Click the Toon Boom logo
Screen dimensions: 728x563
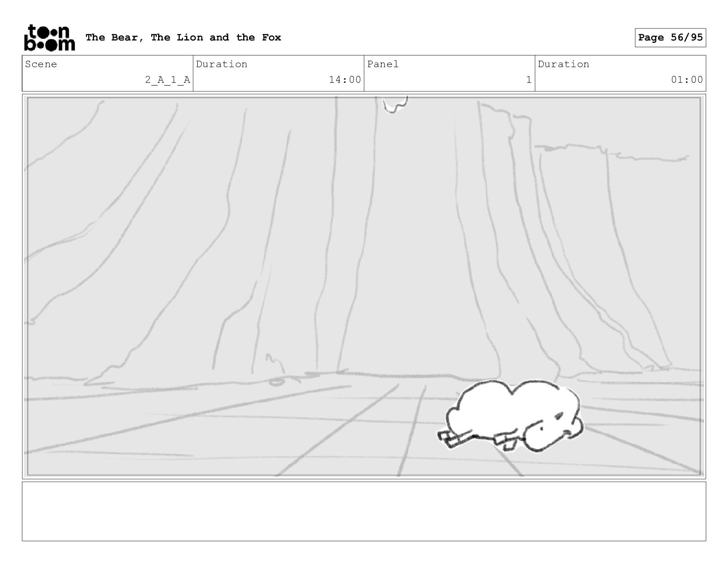point(49,38)
